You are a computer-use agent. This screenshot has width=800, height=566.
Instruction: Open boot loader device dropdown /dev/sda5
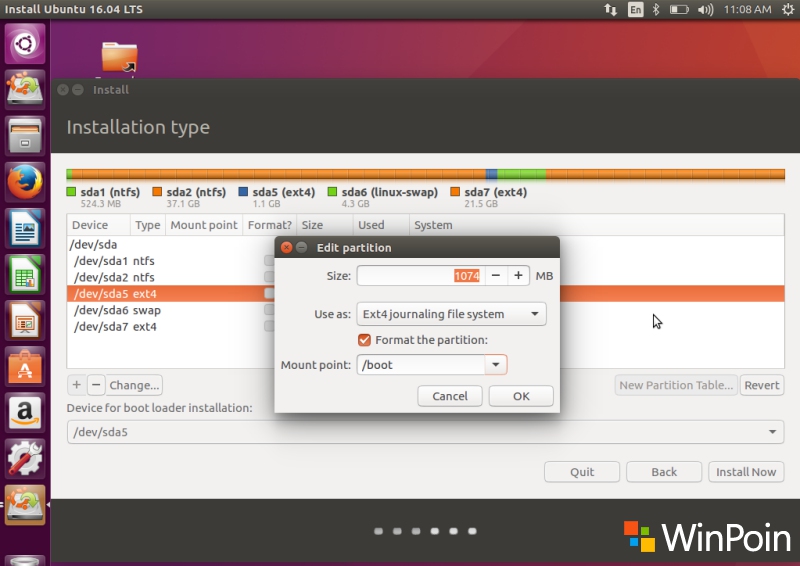click(x=426, y=432)
